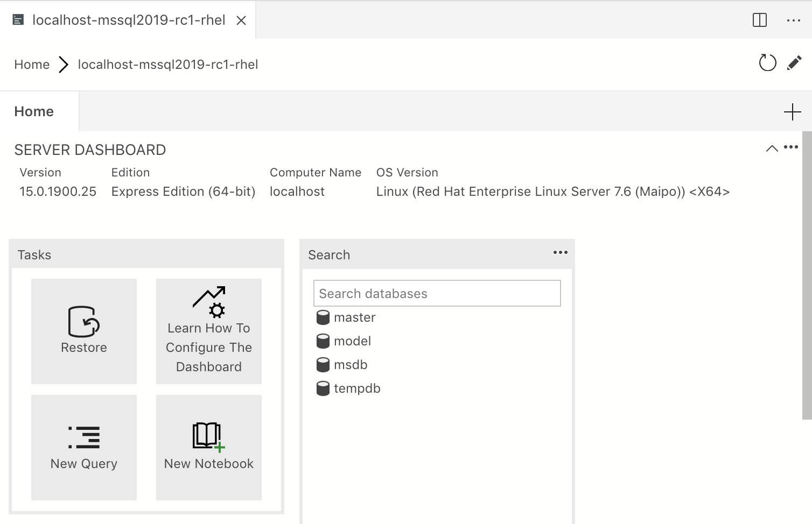Select the tempdb database entry

[x=357, y=388]
